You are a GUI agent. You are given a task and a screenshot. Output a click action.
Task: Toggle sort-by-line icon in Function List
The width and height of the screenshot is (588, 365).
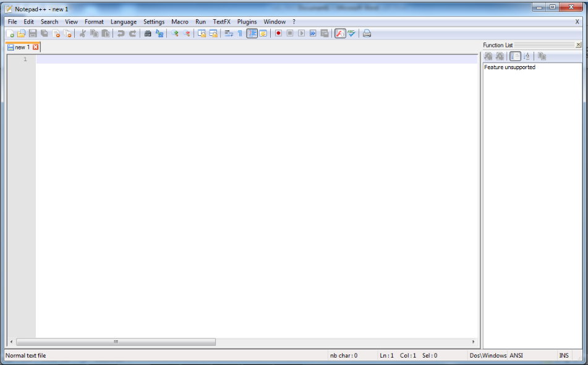tap(515, 56)
